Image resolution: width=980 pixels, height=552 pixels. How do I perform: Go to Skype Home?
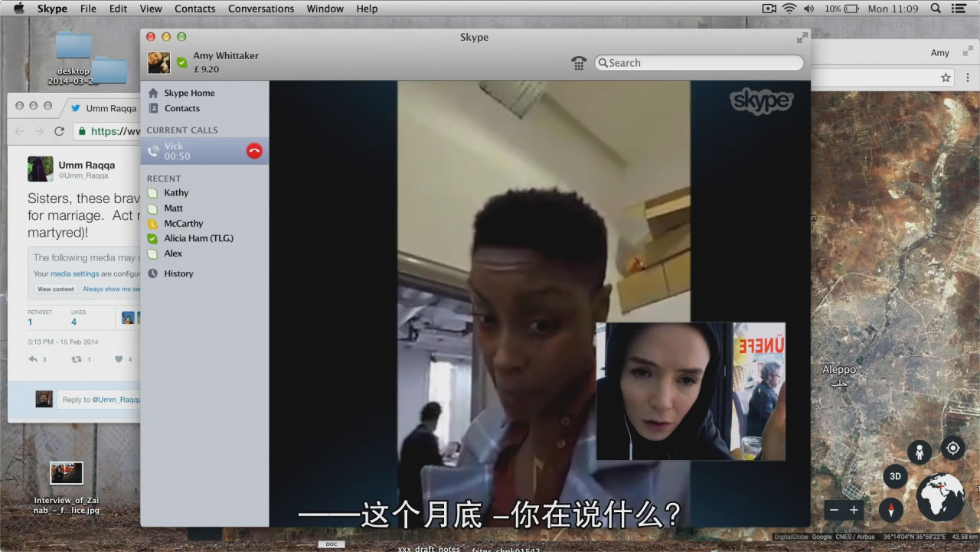pos(189,93)
